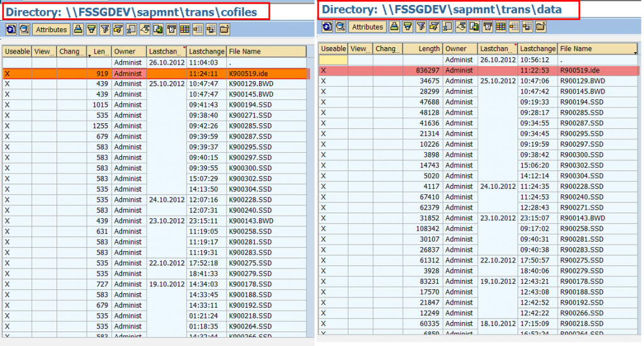Click the File Name column header in data pane
644x346 pixels.
[x=597, y=48]
